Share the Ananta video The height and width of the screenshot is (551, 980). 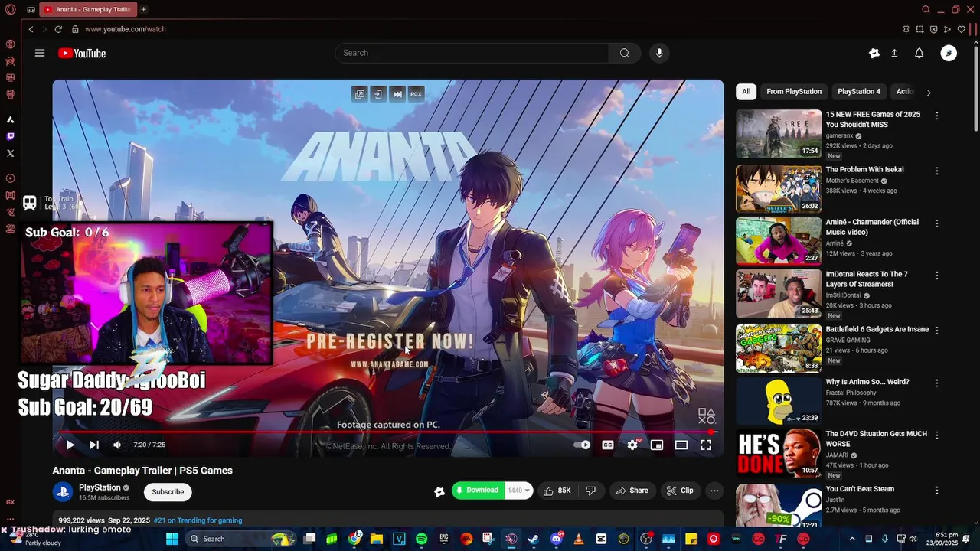click(632, 491)
